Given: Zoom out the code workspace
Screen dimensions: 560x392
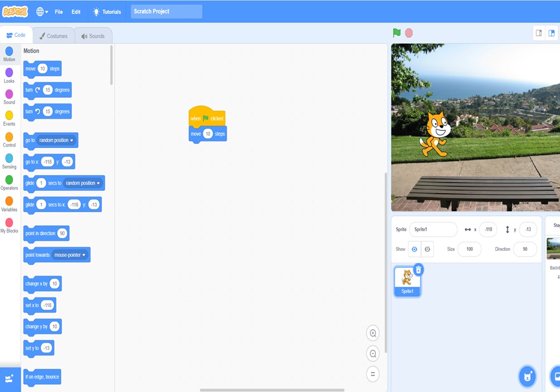Looking at the screenshot, I should (x=373, y=354).
